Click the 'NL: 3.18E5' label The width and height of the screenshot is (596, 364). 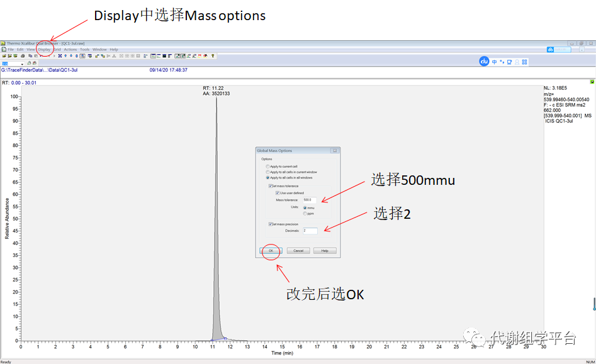[555, 88]
